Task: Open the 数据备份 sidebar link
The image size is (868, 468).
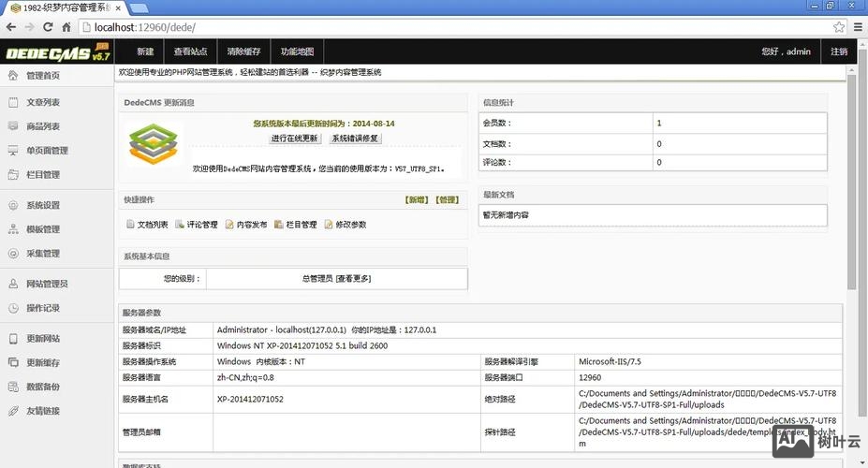Action: 43,387
